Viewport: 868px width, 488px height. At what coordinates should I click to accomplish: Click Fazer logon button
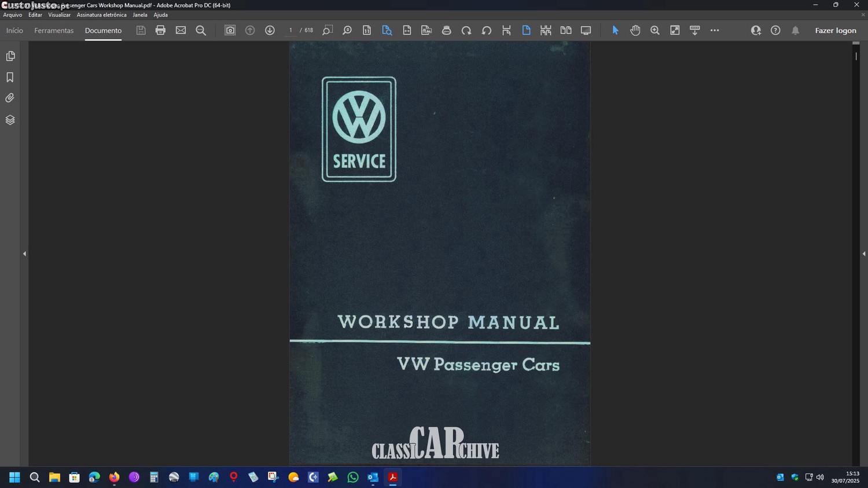[x=835, y=31]
